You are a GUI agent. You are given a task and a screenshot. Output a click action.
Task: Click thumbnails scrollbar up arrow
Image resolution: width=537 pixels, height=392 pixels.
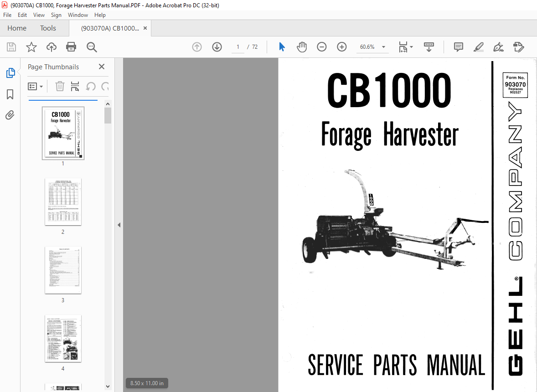(x=108, y=104)
